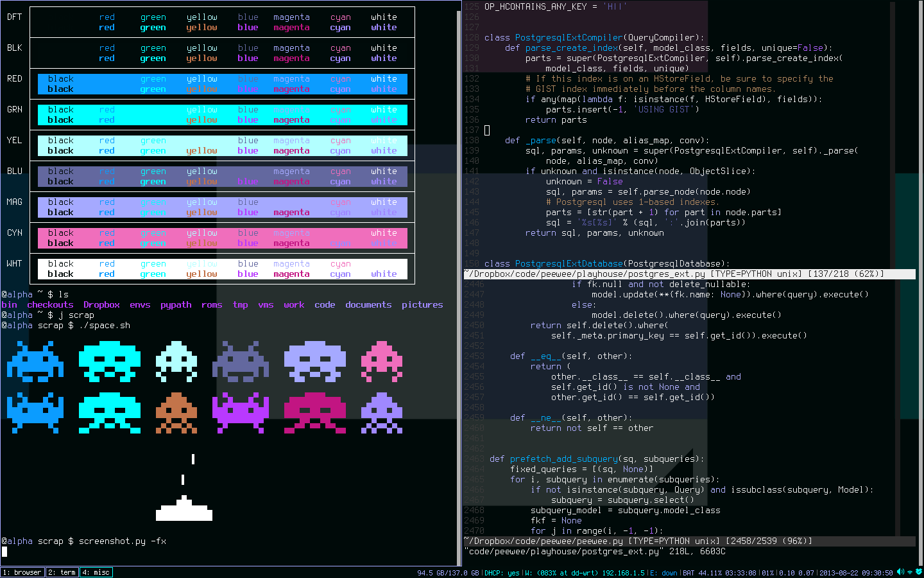
Task: Click the 'E: down' ethernet status
Action: (663, 573)
